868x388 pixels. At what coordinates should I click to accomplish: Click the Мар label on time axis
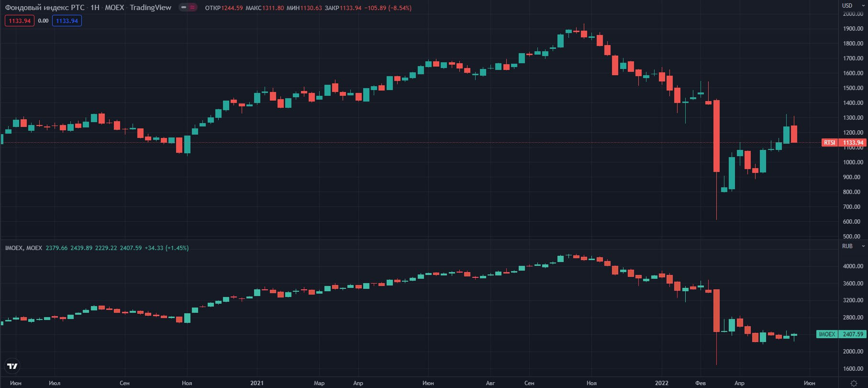coord(319,383)
